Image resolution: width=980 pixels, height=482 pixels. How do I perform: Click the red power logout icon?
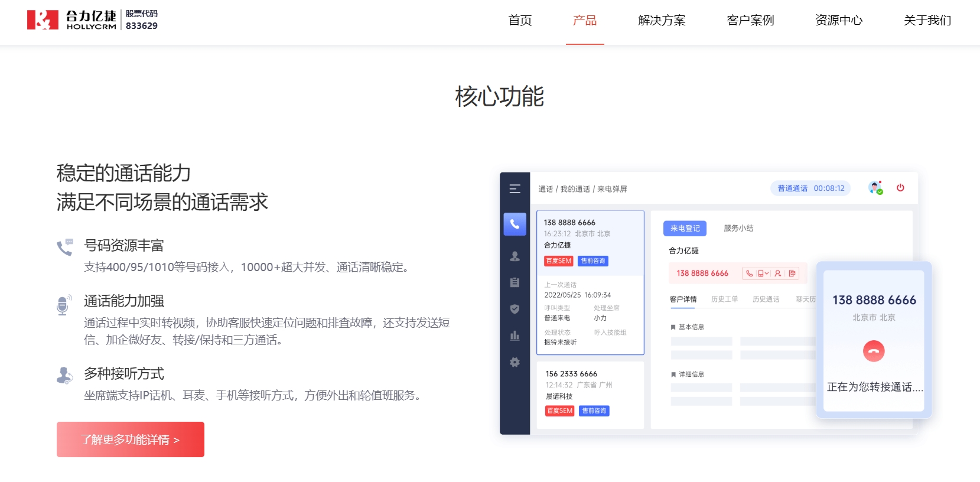[x=900, y=188]
